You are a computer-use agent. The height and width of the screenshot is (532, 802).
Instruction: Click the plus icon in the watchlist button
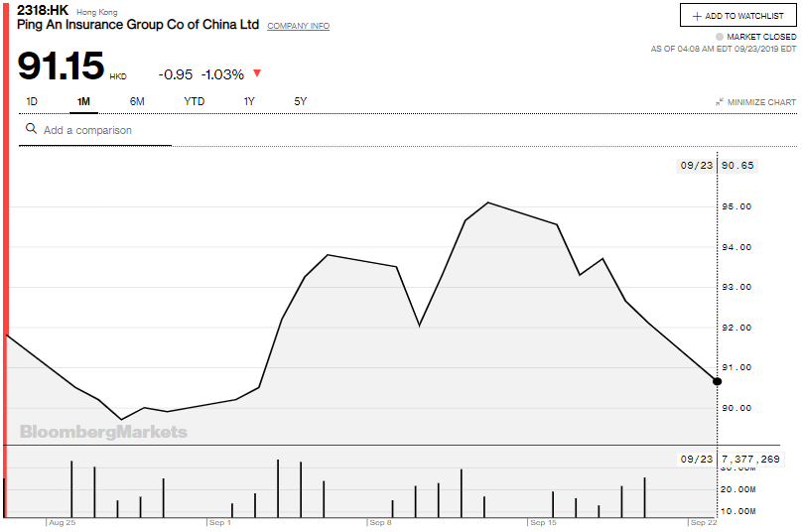(x=697, y=16)
